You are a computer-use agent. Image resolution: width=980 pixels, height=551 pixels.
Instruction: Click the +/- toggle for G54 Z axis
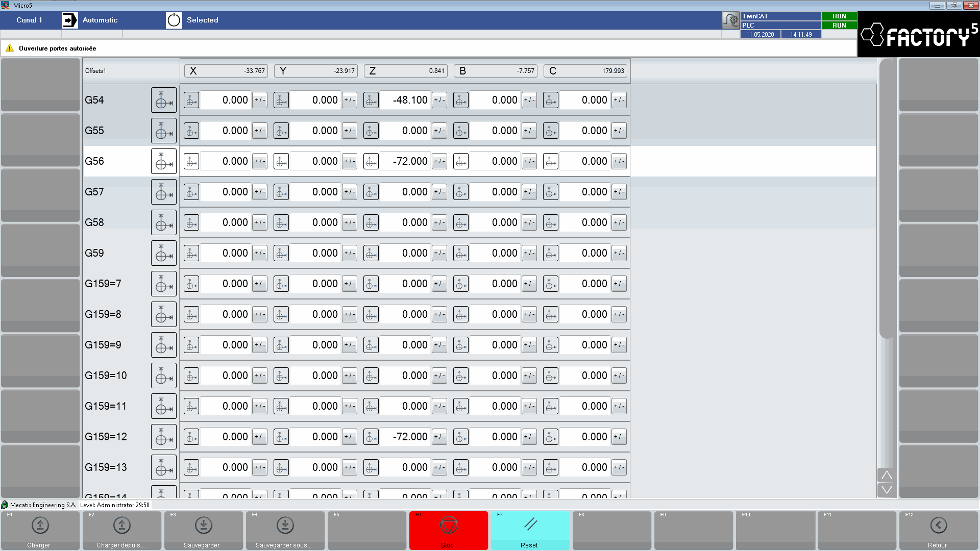click(439, 99)
